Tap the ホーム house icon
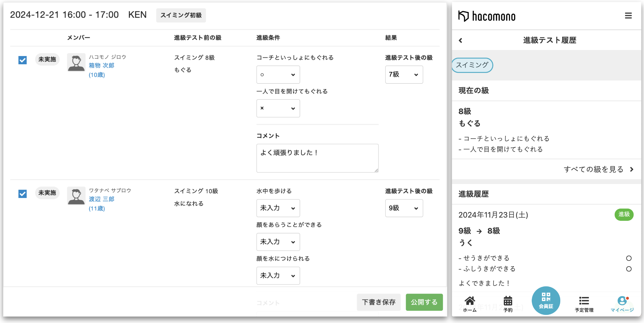The image size is (644, 323). [x=470, y=303]
